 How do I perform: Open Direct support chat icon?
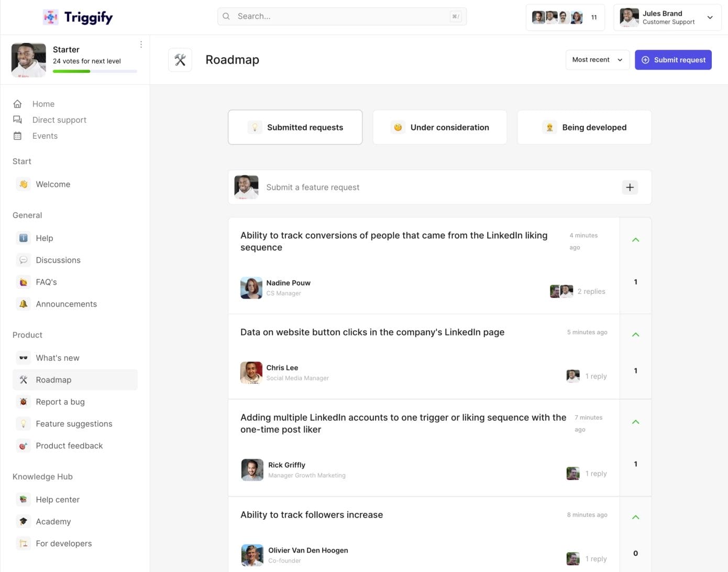pyautogui.click(x=17, y=120)
